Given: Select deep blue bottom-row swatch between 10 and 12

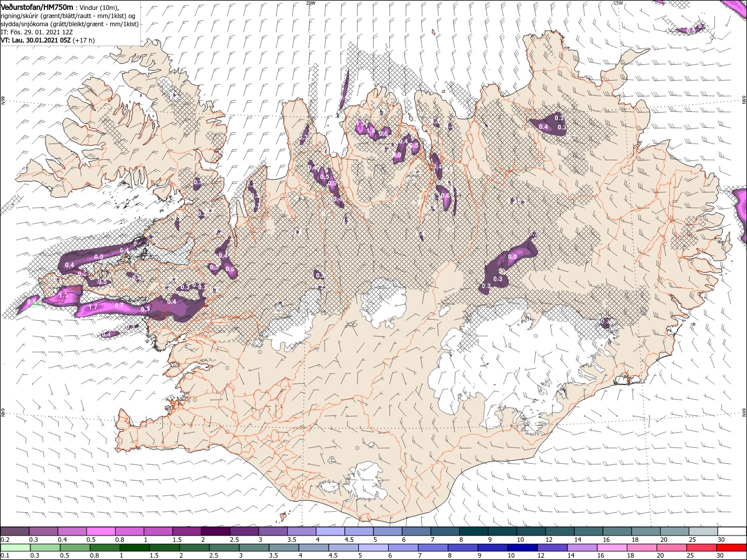Looking at the screenshot, I should (x=523, y=548).
